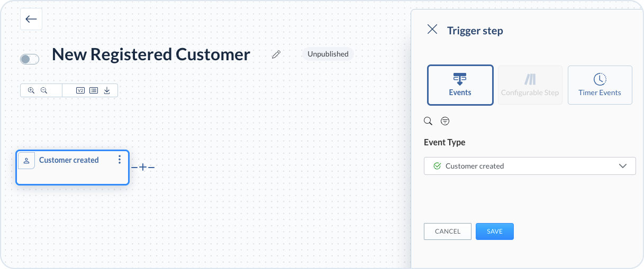The width and height of the screenshot is (644, 269).
Task: Toggle the workflow publish switch
Action: point(29,59)
